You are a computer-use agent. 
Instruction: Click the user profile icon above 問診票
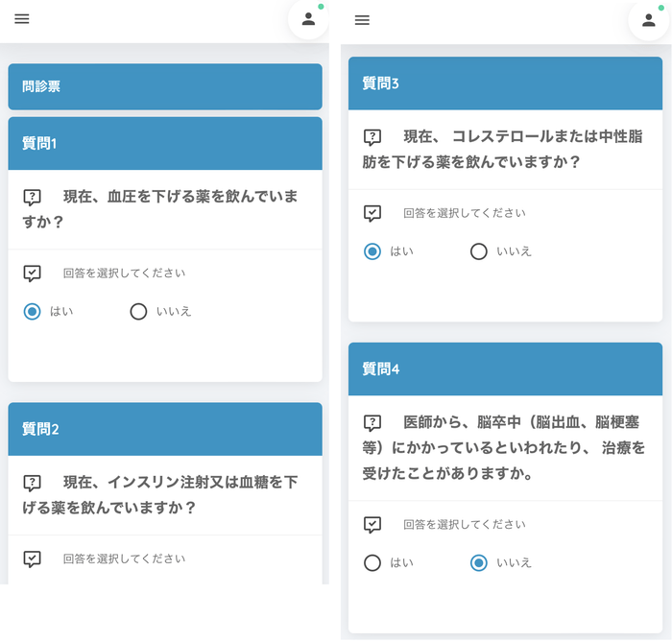pyautogui.click(x=308, y=19)
